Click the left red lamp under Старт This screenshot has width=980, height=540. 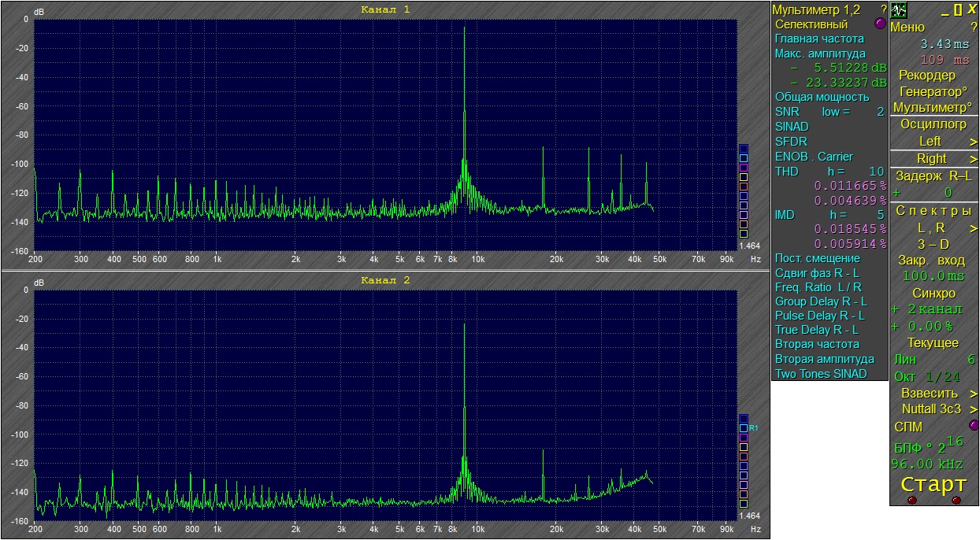pos(912,500)
